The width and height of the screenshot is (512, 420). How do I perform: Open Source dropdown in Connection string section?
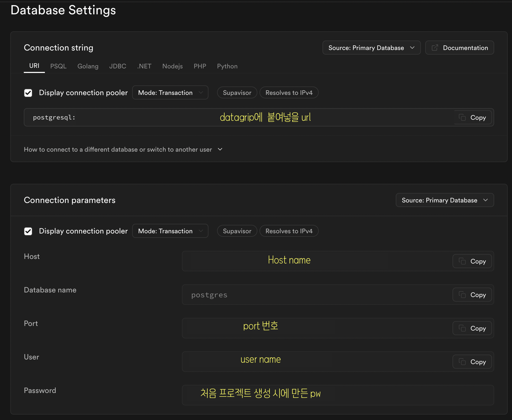(x=371, y=48)
